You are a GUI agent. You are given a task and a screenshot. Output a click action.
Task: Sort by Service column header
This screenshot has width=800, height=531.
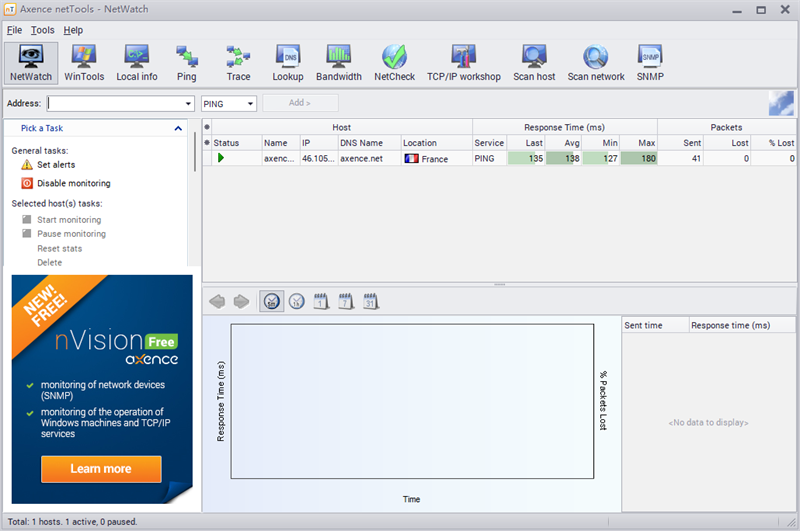click(x=489, y=143)
